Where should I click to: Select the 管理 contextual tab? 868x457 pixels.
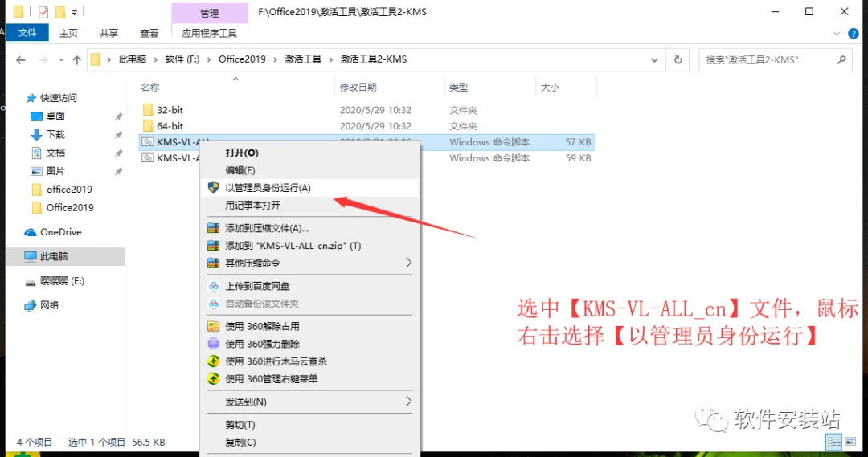click(209, 13)
